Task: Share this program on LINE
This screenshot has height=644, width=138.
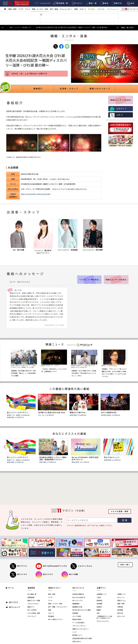Action: [67, 46]
